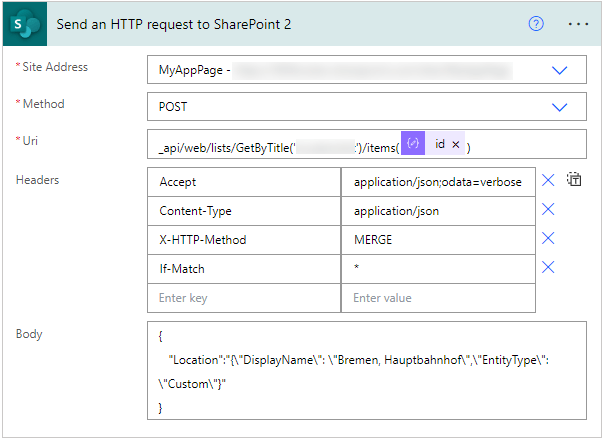Expand the Method dropdown
This screenshot has width=604, height=443.
559,107
